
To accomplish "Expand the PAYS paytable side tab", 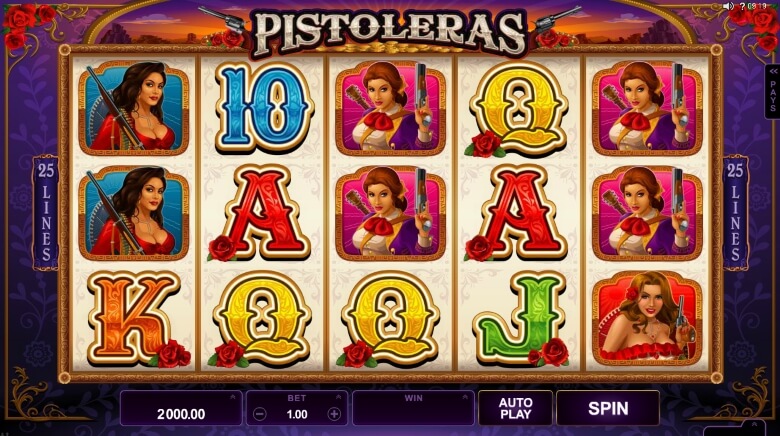I will tap(773, 92).
